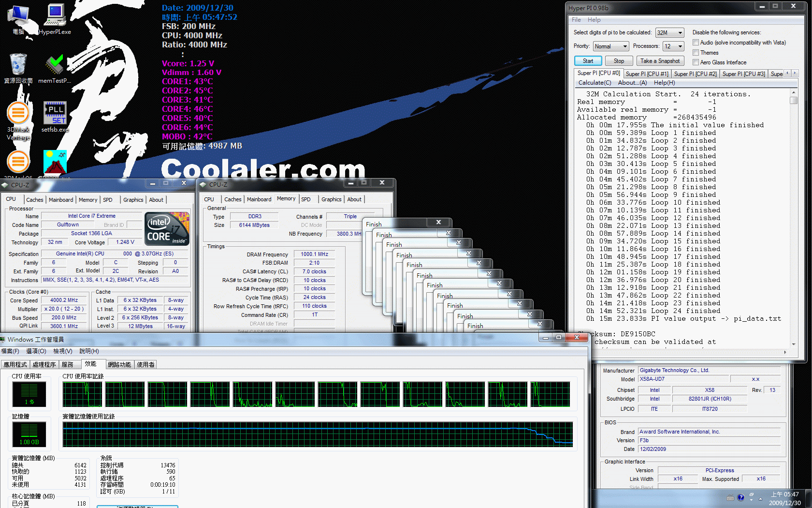
Task: Enable the Audio service checkbox
Action: click(x=696, y=42)
